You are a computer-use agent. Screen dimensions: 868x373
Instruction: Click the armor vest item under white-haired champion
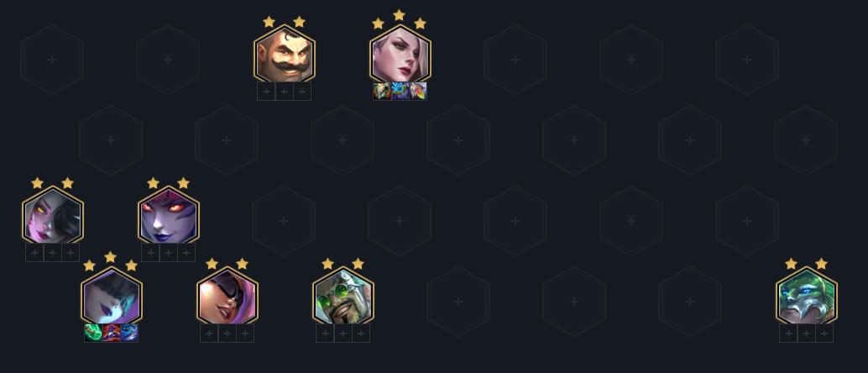[382, 91]
